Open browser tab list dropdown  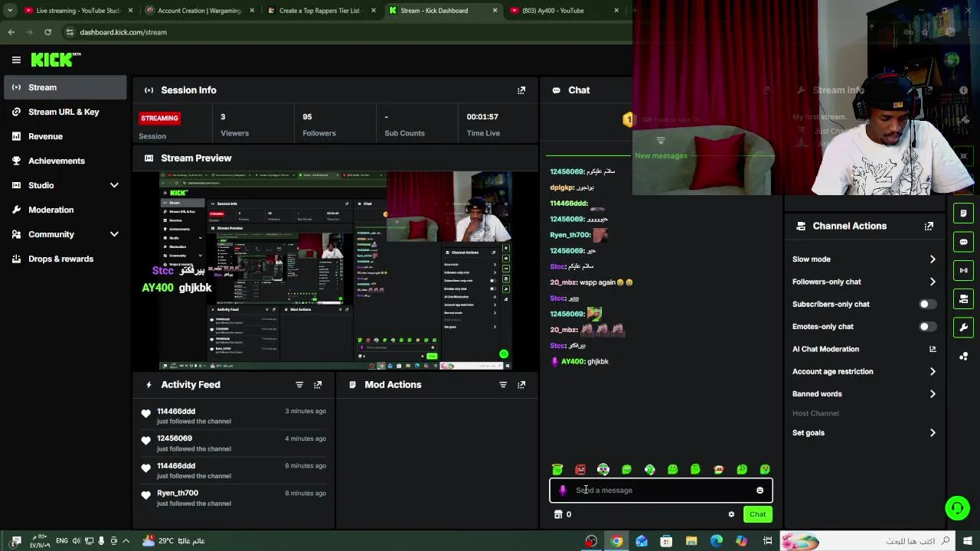click(x=10, y=11)
